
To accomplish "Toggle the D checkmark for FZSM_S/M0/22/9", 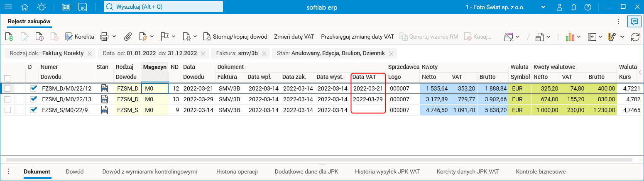I will [34, 110].
